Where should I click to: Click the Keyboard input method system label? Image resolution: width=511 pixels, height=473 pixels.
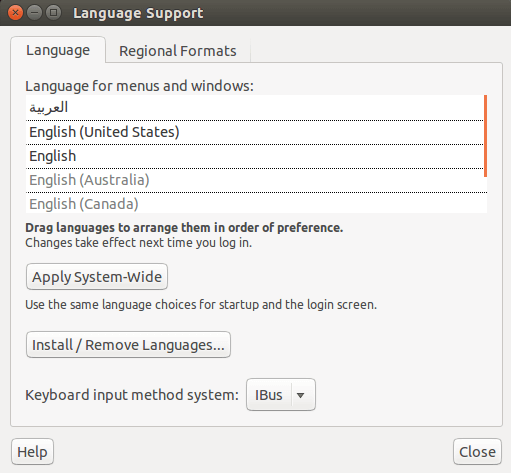132,395
